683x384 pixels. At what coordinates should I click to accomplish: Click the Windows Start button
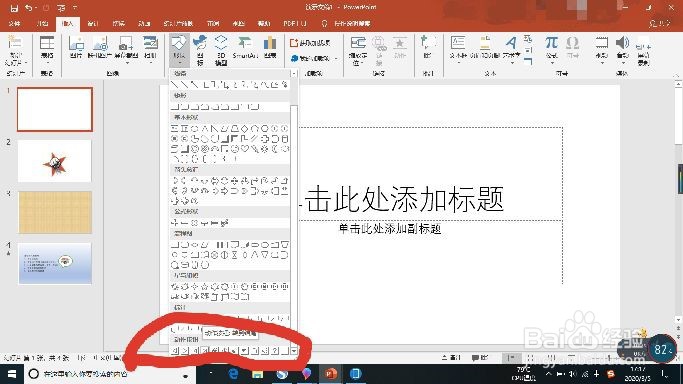(x=12, y=374)
